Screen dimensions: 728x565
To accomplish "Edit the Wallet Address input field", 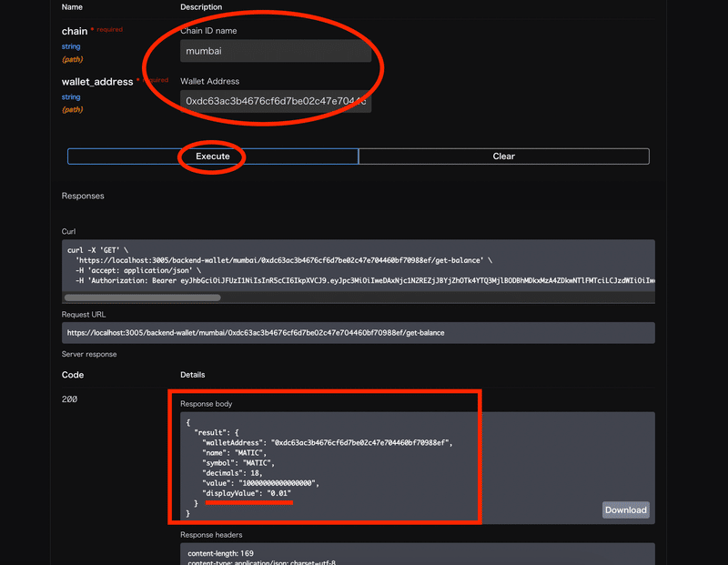I will [x=276, y=101].
